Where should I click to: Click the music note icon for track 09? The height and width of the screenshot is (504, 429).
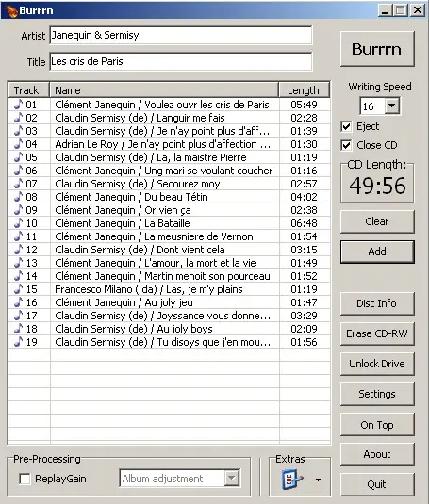click(19, 209)
